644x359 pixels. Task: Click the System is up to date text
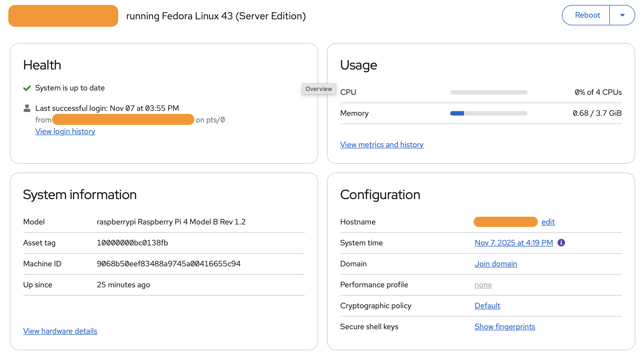pyautogui.click(x=70, y=88)
